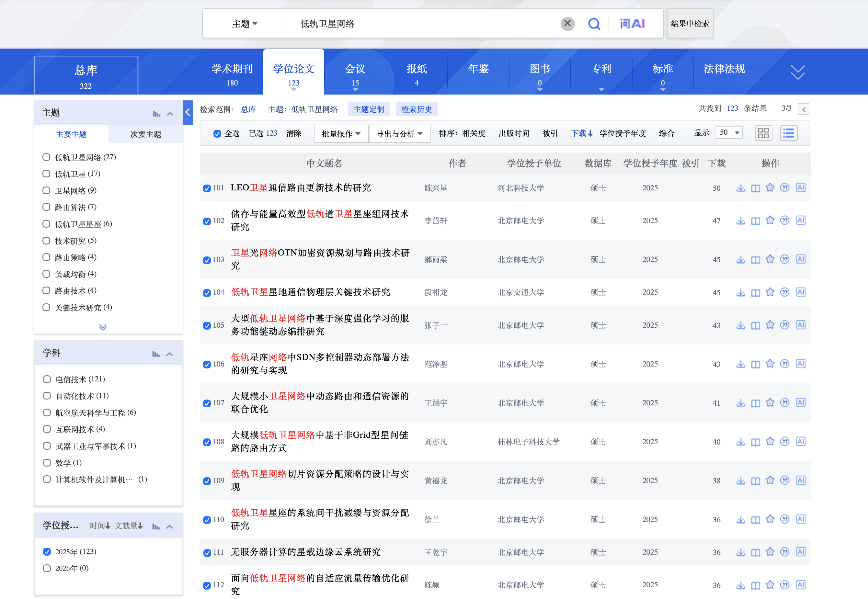Open the 主题定制 button
The image size is (868, 599).
(x=369, y=109)
